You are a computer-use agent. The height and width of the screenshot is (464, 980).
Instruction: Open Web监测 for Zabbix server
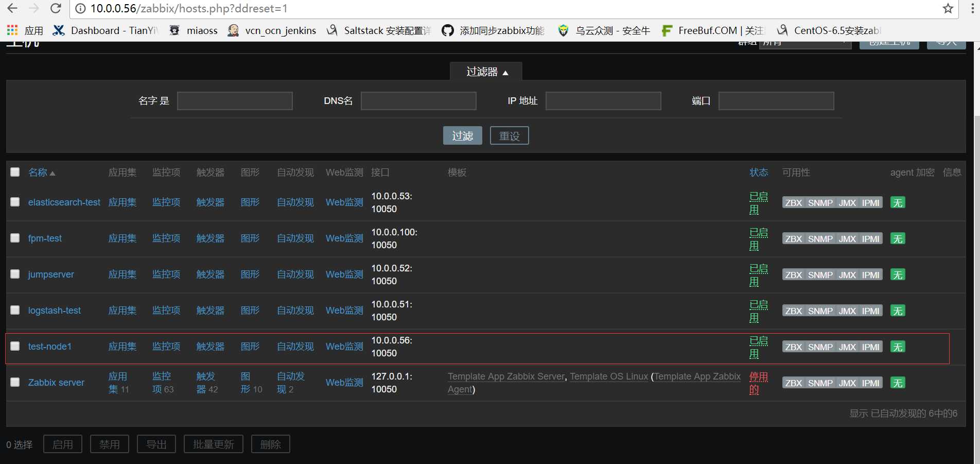[x=344, y=383]
